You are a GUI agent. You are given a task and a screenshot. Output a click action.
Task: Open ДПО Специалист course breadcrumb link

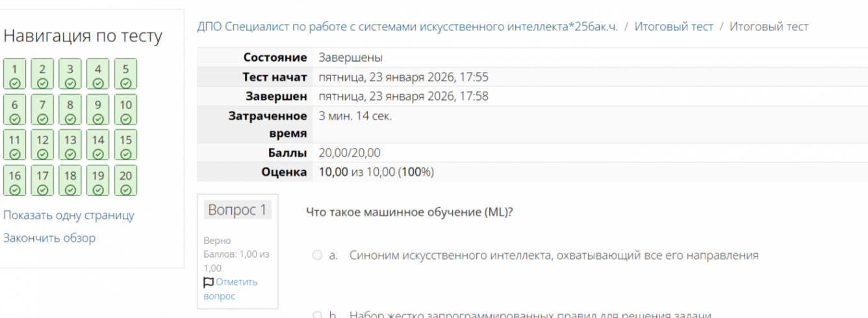tap(407, 27)
